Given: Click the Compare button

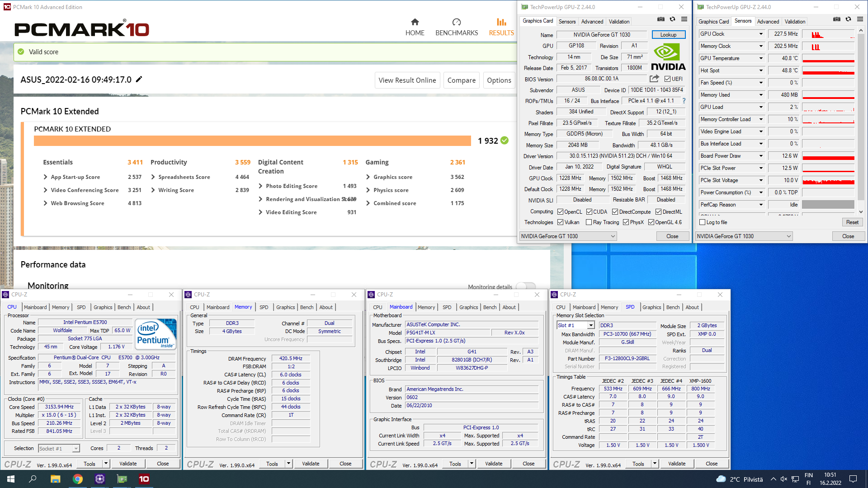Looking at the screenshot, I should (461, 80).
